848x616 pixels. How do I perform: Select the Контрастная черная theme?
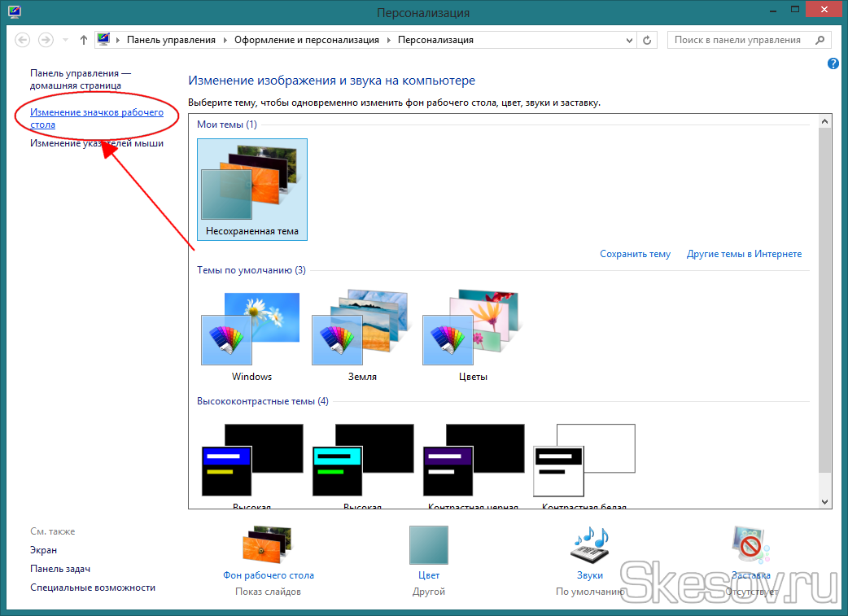[x=473, y=465]
